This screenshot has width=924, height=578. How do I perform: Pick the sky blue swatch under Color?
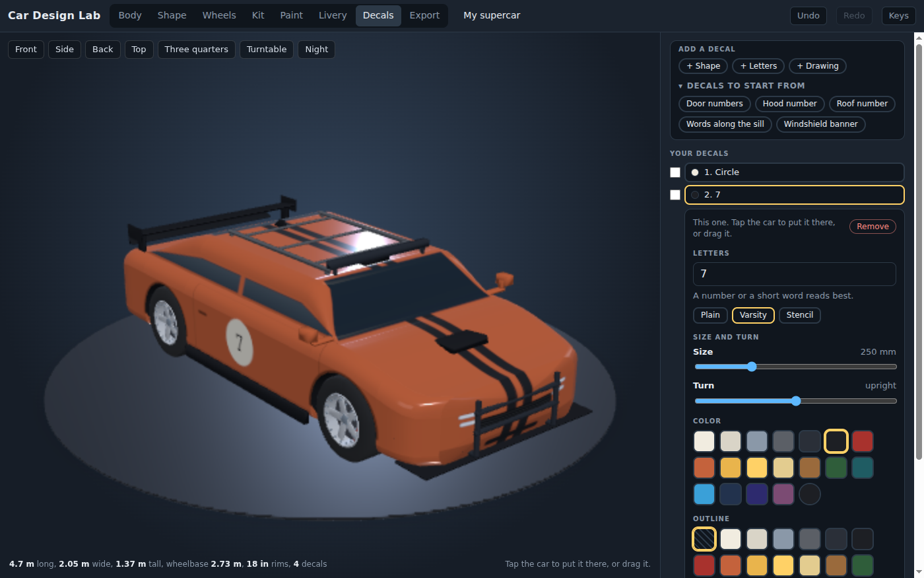click(704, 494)
